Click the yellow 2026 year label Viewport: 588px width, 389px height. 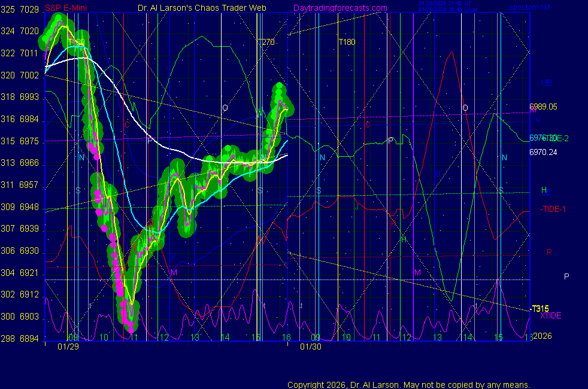pos(542,336)
